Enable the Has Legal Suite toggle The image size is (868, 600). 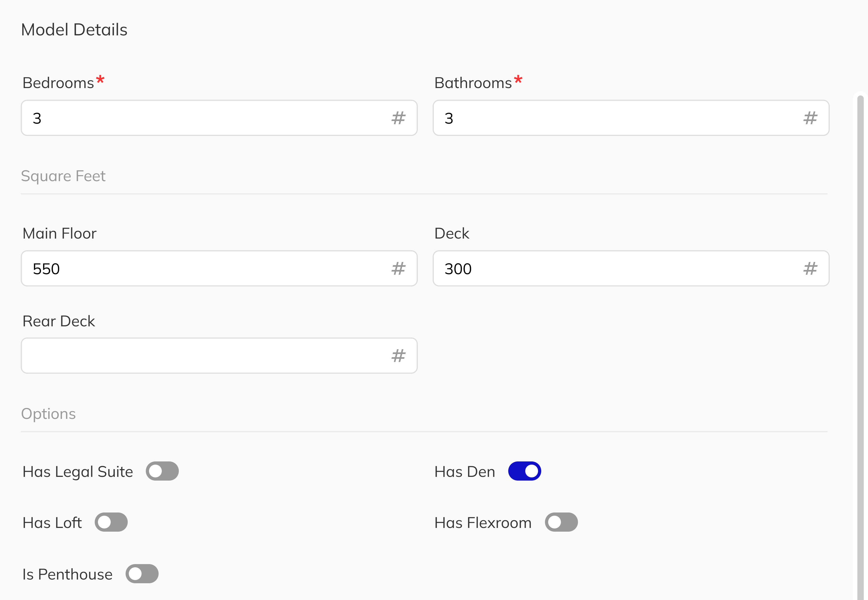pyautogui.click(x=162, y=471)
